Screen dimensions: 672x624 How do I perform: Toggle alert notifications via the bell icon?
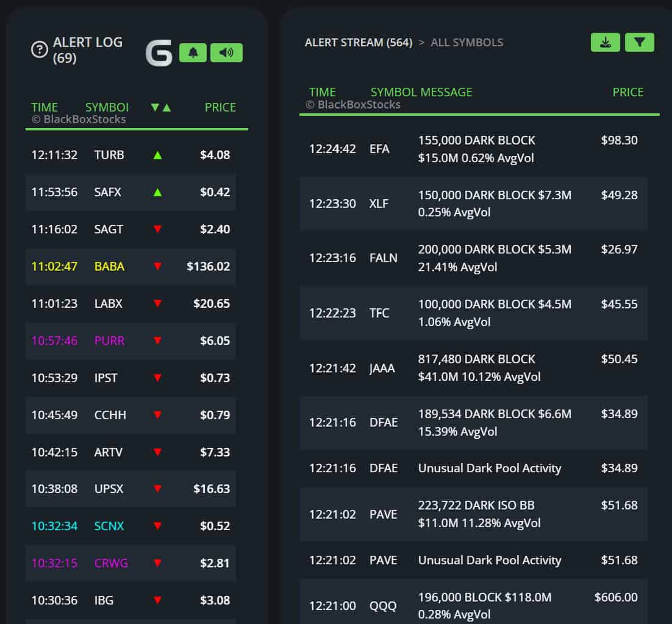pyautogui.click(x=193, y=52)
